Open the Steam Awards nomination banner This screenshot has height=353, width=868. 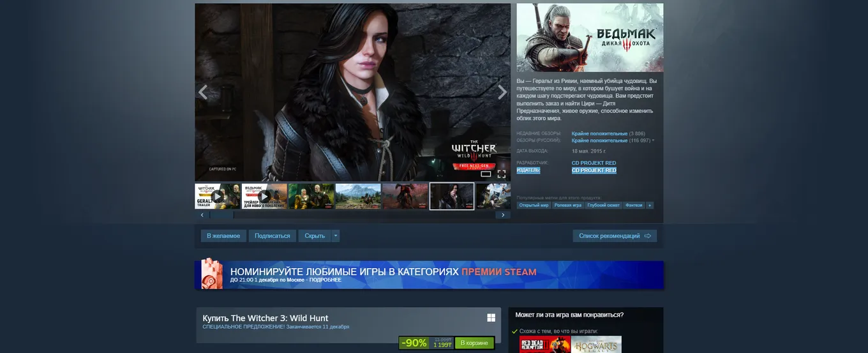[x=429, y=275]
